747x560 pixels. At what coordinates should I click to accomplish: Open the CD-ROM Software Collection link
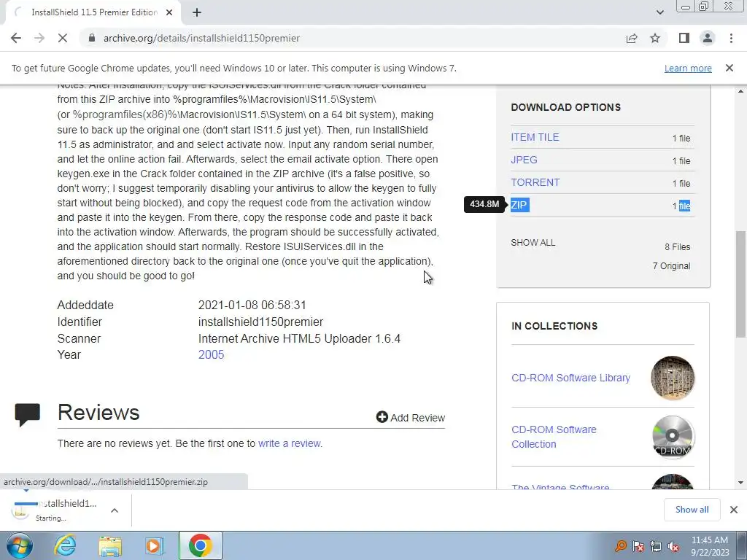pos(554,437)
